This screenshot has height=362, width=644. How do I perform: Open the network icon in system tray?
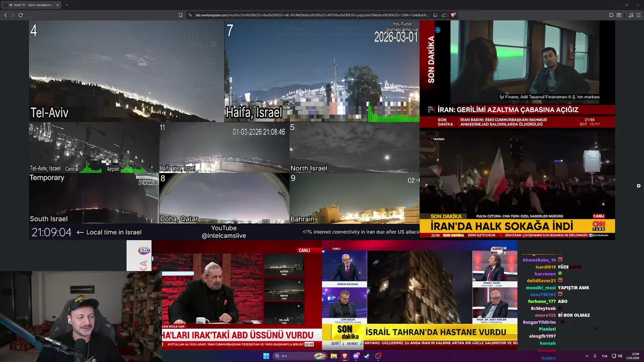tap(613, 356)
